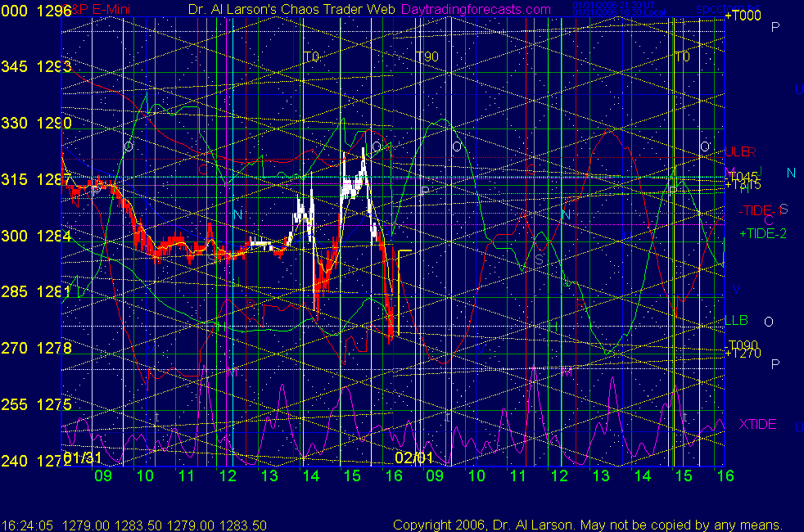Viewport: 804px width, 532px height.
Task: Click the "285 1281" price axis label
Action: click(x=36, y=291)
